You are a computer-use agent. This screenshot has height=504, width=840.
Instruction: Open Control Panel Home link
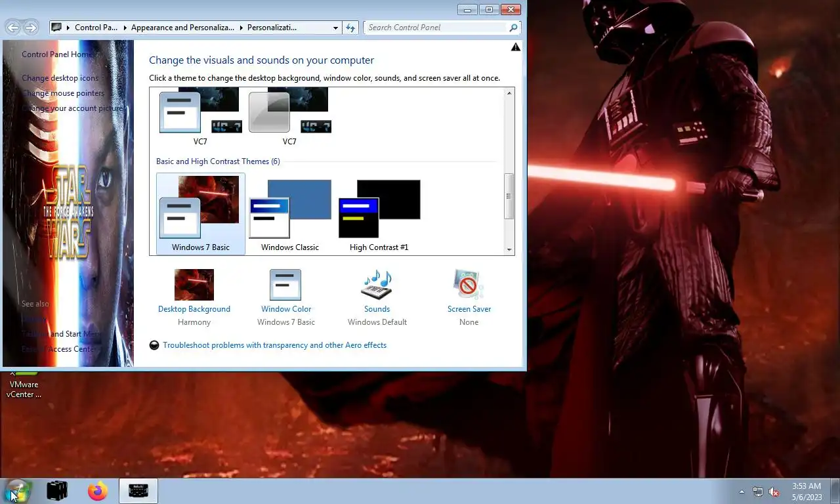(x=57, y=54)
